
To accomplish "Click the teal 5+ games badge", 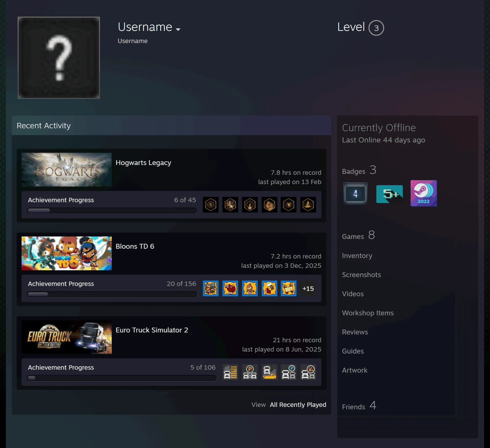I will click(x=389, y=194).
